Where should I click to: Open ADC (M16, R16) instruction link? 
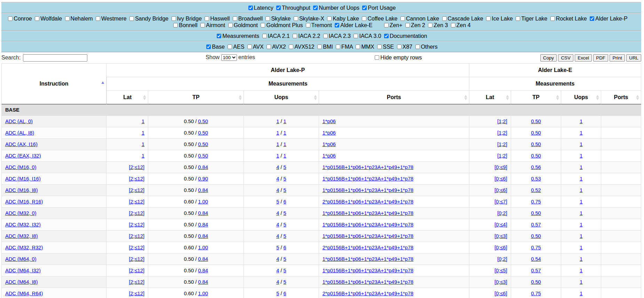(24, 202)
